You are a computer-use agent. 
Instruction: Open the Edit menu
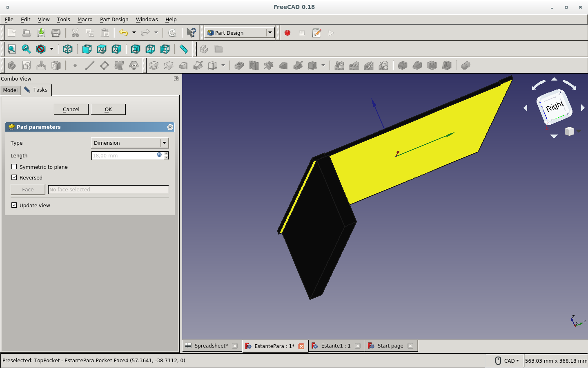click(x=25, y=19)
